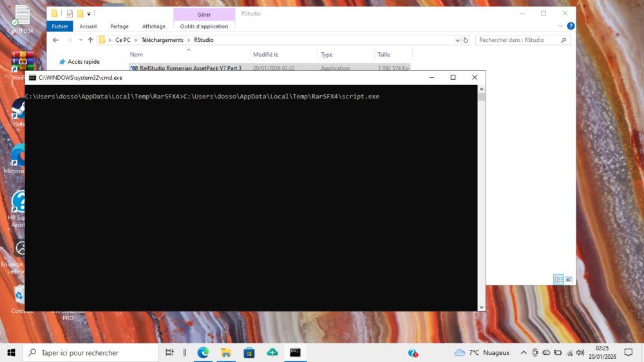Switch Explorer to large icons view
The width and height of the screenshot is (644, 362).
[569, 280]
